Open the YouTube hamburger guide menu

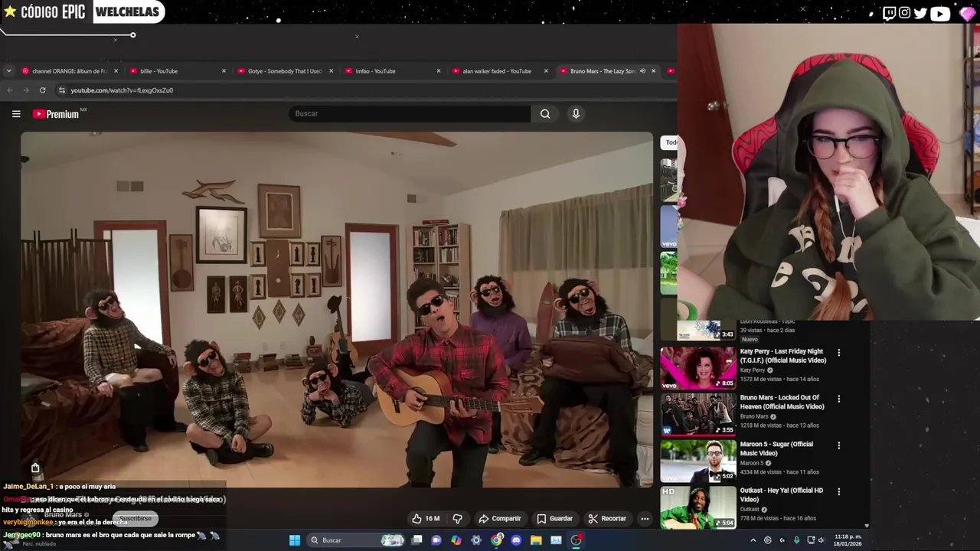coord(16,114)
